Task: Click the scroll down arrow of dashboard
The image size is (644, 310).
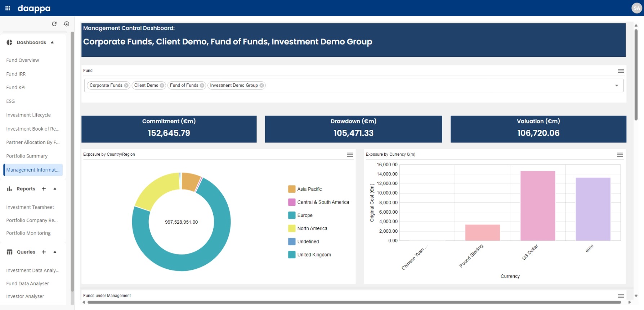Action: 636,296
